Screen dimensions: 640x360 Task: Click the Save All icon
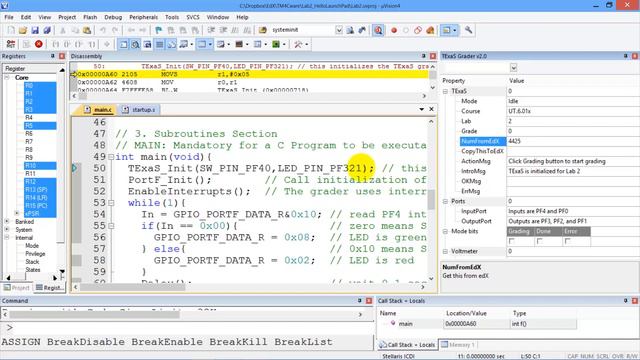pos(47,30)
